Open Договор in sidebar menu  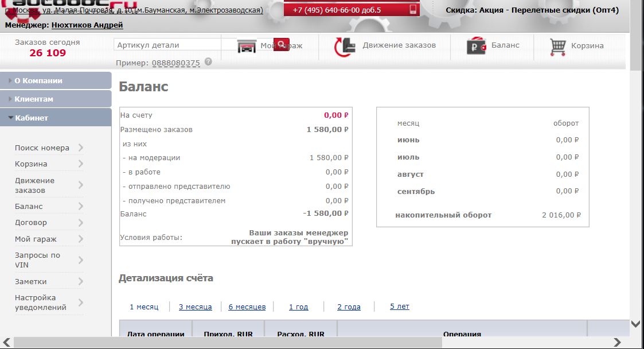pos(31,223)
